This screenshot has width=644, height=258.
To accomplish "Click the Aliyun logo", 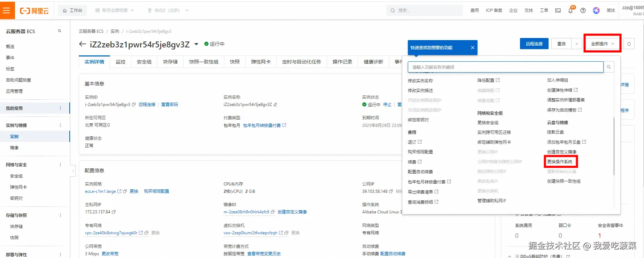I will tap(34, 11).
